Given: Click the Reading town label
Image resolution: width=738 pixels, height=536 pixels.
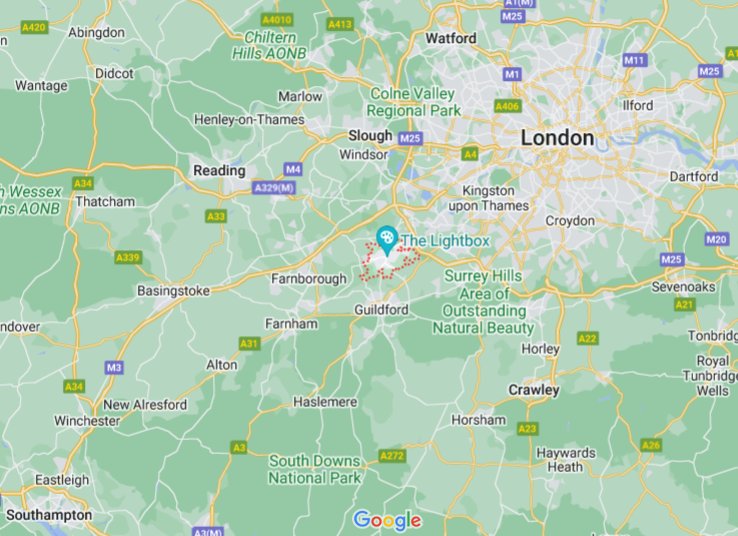Looking at the screenshot, I should 219,170.
